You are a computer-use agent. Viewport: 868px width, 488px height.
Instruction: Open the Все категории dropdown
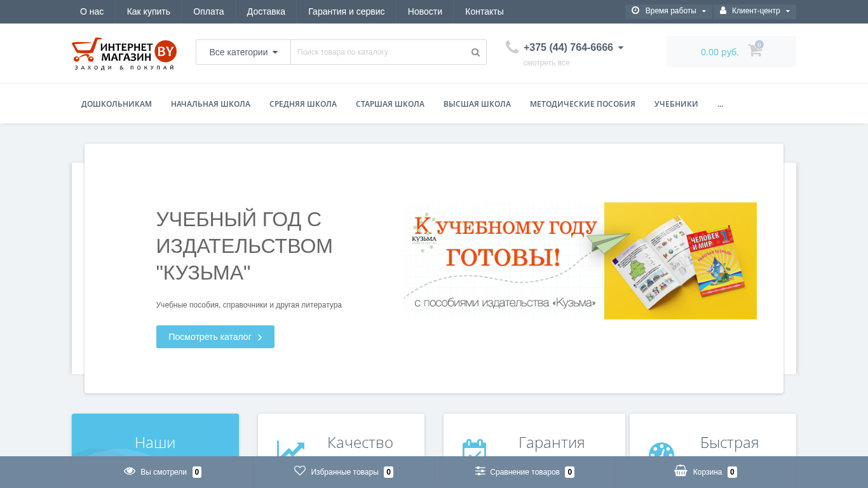(x=243, y=52)
